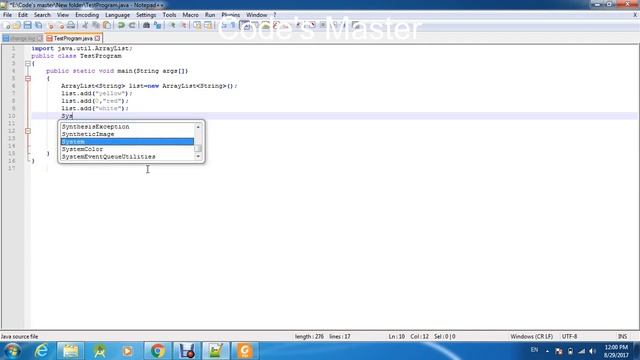Open the View menu

(x=63, y=15)
